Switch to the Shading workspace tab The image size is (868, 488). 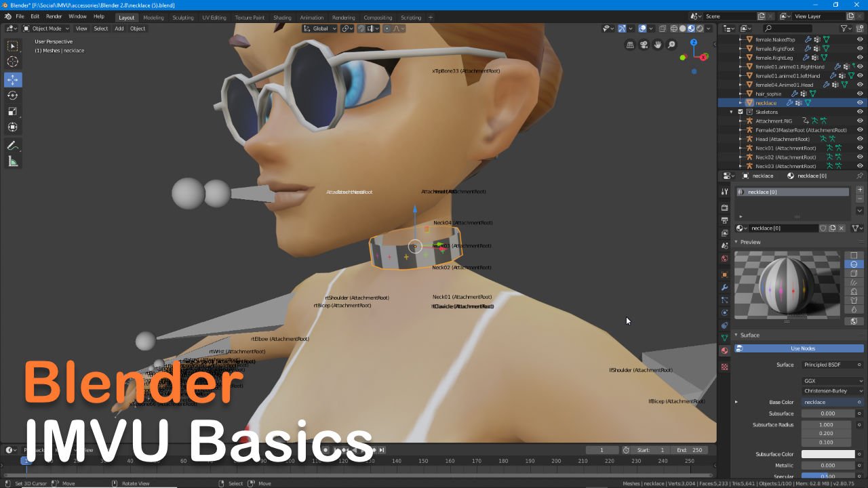(x=282, y=18)
